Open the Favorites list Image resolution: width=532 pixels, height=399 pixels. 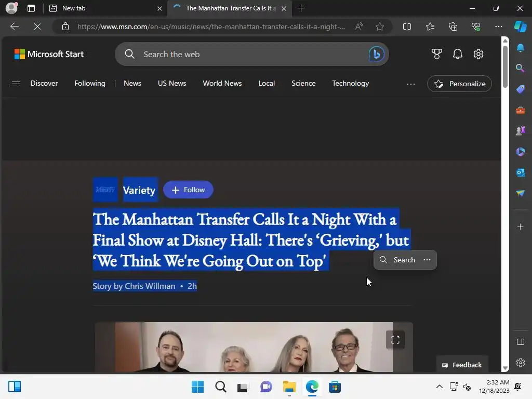[430, 26]
